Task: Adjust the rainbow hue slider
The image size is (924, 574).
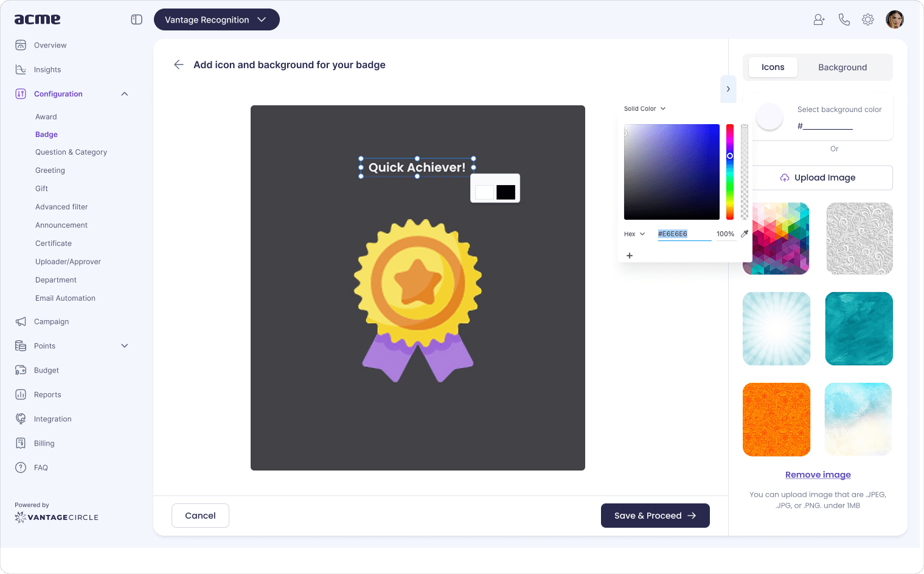Action: pyautogui.click(x=730, y=172)
